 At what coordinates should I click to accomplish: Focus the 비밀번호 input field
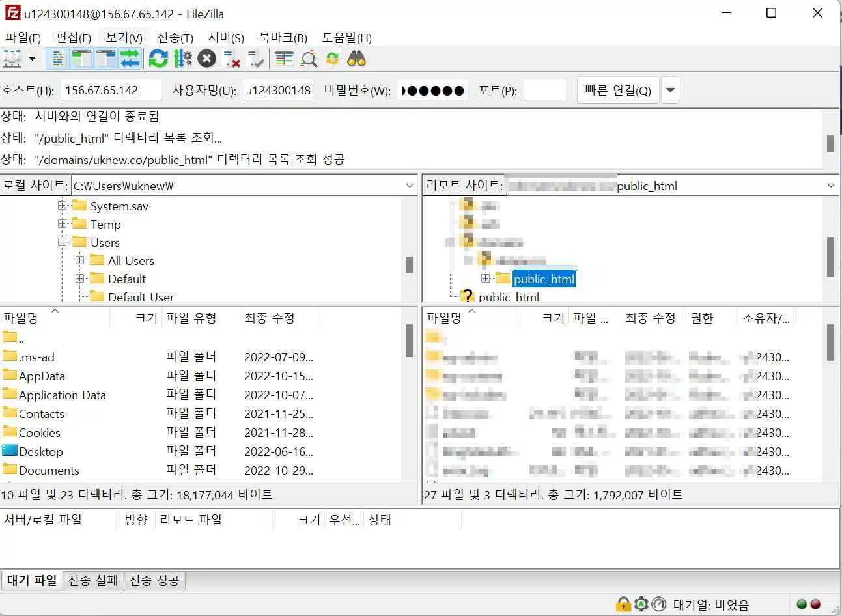pyautogui.click(x=432, y=90)
